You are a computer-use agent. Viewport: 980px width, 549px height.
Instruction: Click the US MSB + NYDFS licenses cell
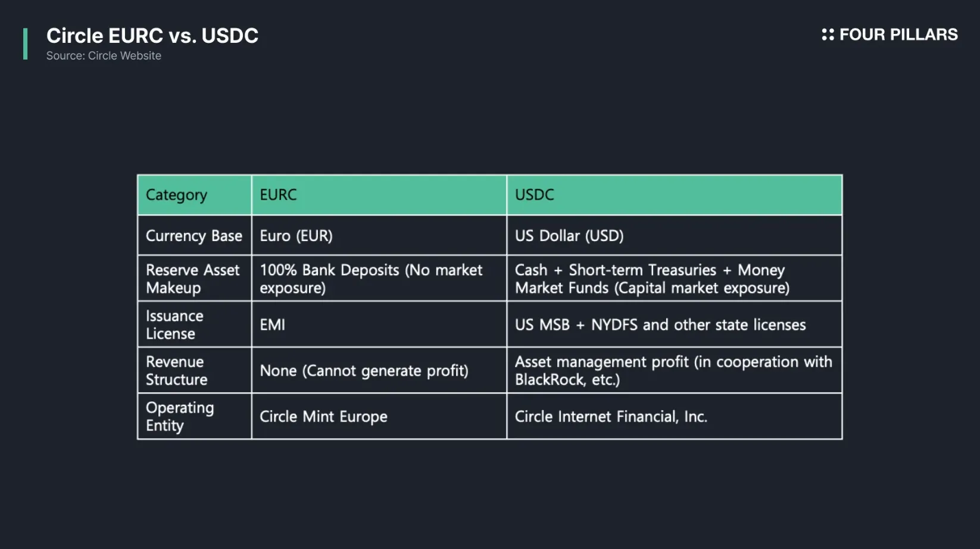[675, 325]
